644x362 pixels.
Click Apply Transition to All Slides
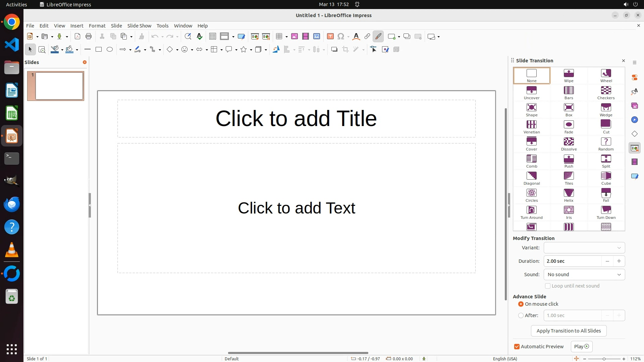(569, 331)
